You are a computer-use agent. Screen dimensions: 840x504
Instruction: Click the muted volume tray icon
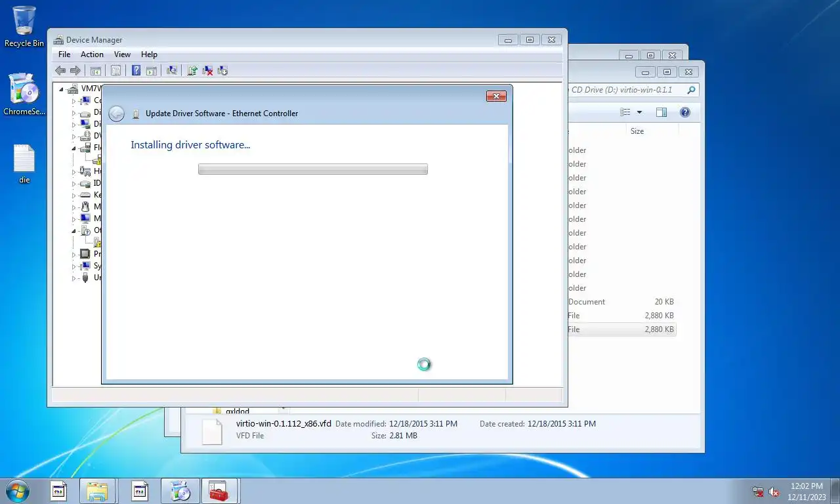(x=774, y=492)
